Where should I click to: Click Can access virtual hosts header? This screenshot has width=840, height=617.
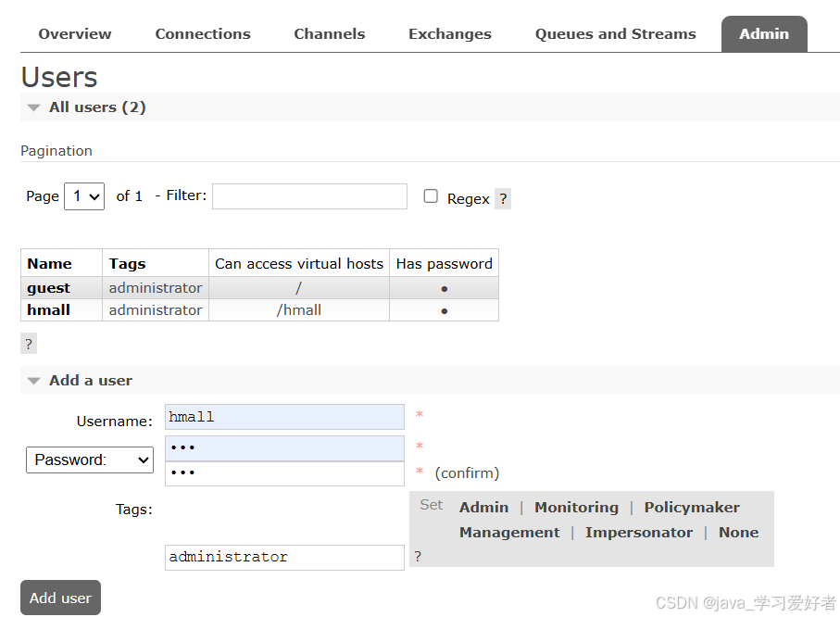tap(299, 264)
